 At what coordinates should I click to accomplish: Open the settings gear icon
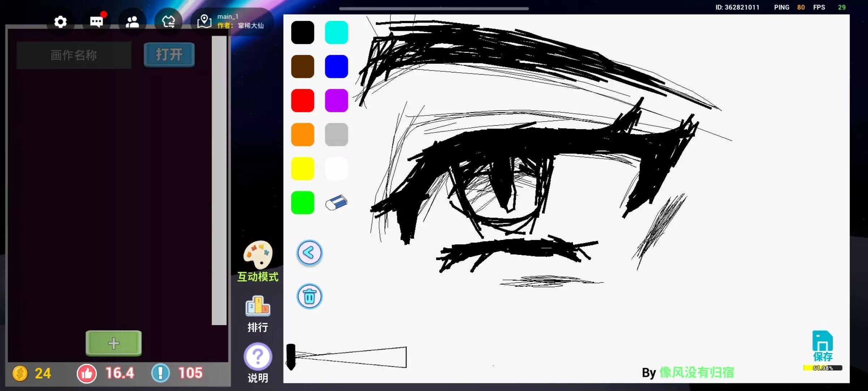coord(60,22)
